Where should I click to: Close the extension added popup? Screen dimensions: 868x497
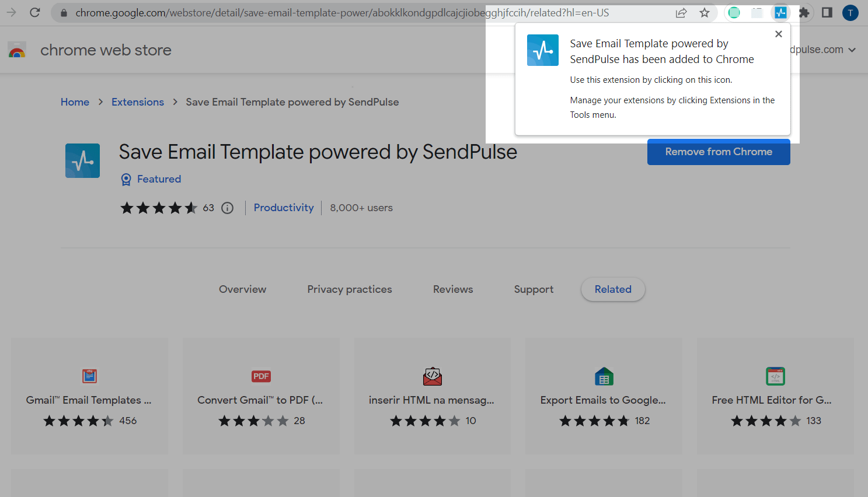coord(778,34)
